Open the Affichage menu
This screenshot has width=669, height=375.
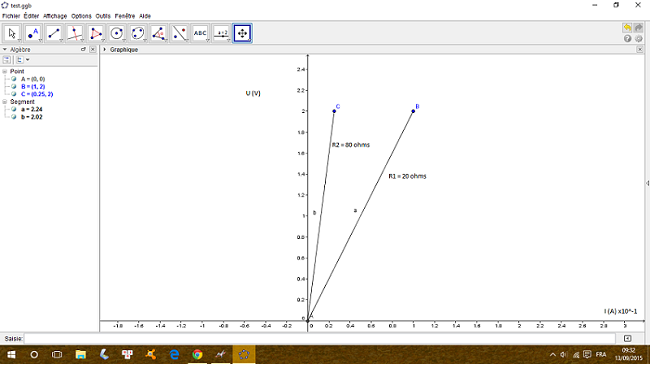[55, 16]
